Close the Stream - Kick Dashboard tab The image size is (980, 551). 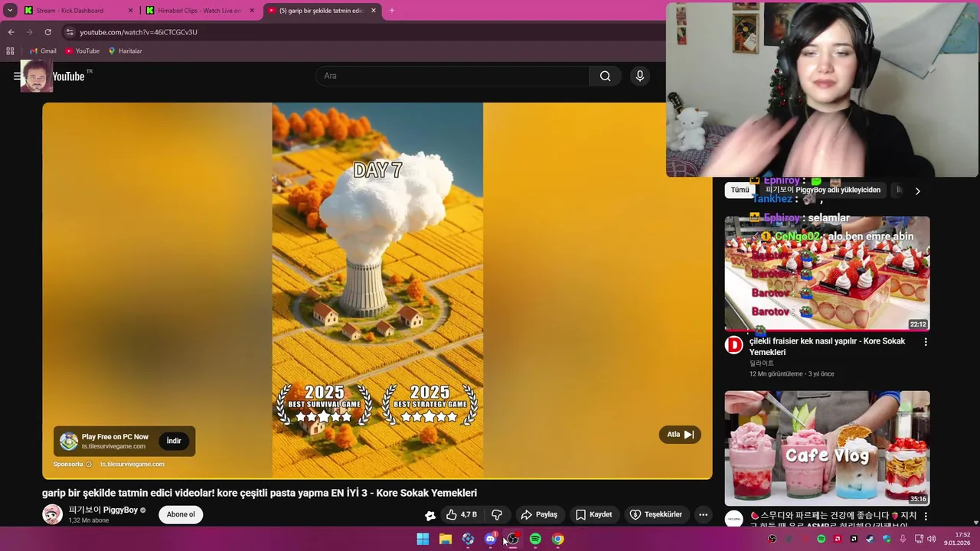(130, 11)
